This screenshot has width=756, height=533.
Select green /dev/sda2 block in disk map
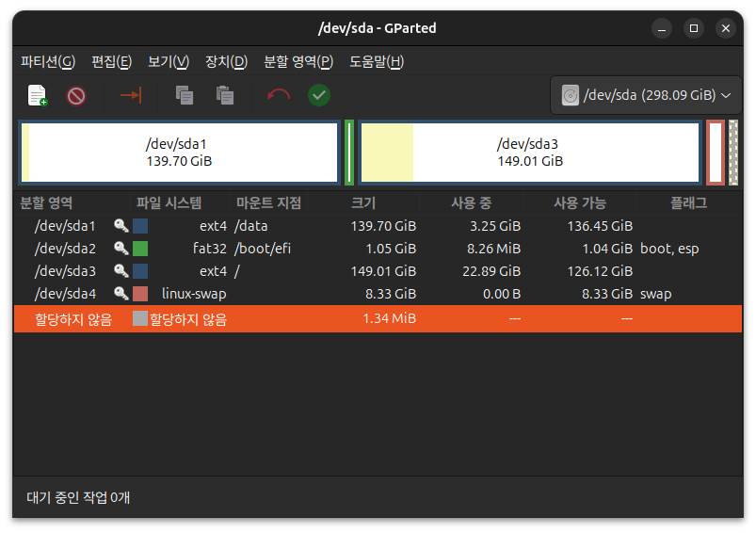349,153
